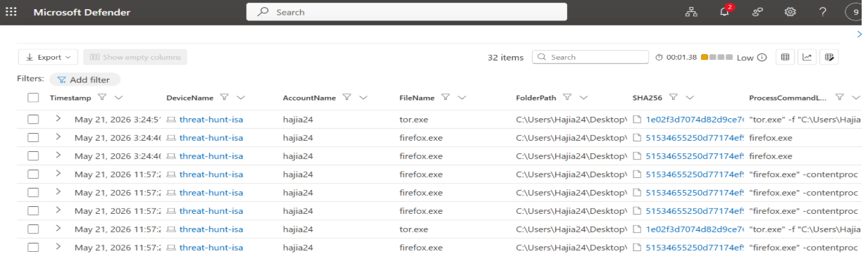Click the Filters: label
The width and height of the screenshot is (868, 254).
click(30, 80)
